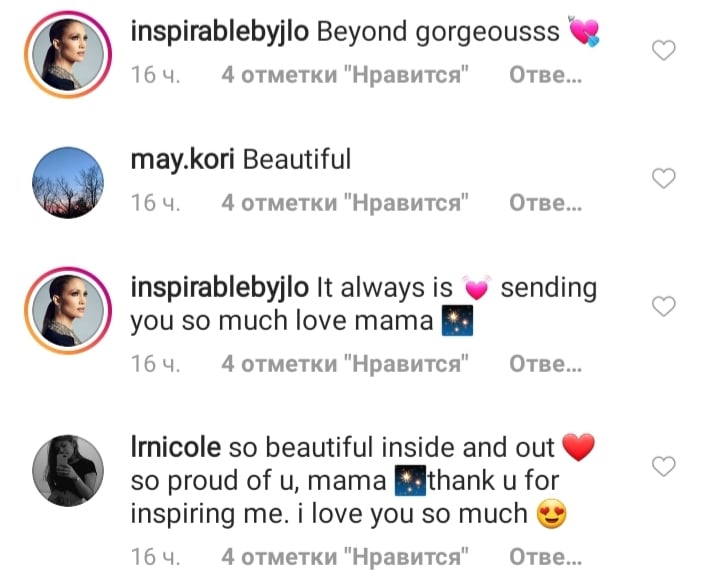Image resolution: width=714 pixels, height=580 pixels.
Task: Open inspirablebyjlo avatar beside 'It always is'
Action: (68, 310)
